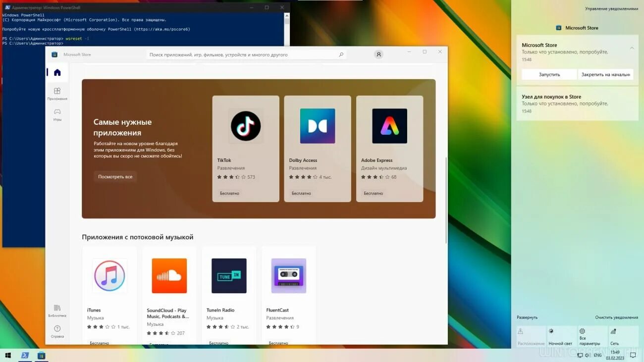Click the Dolby Access title text

click(303, 160)
